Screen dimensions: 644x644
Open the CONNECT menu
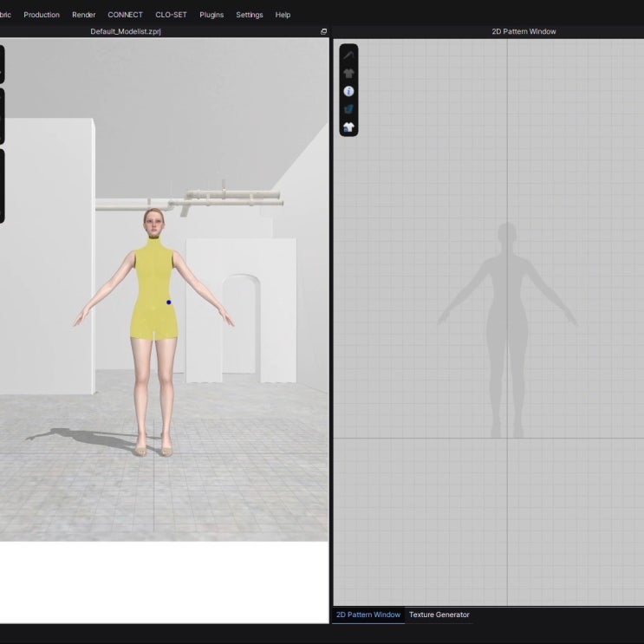pos(125,15)
